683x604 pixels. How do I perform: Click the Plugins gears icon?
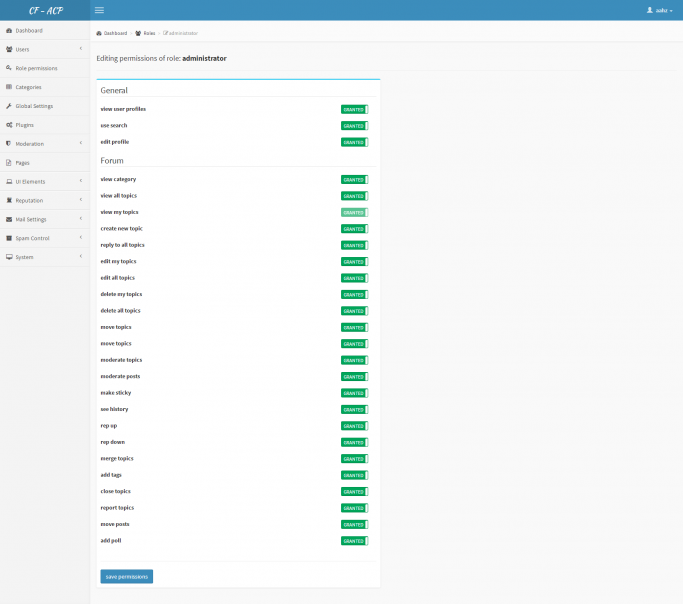click(9, 125)
